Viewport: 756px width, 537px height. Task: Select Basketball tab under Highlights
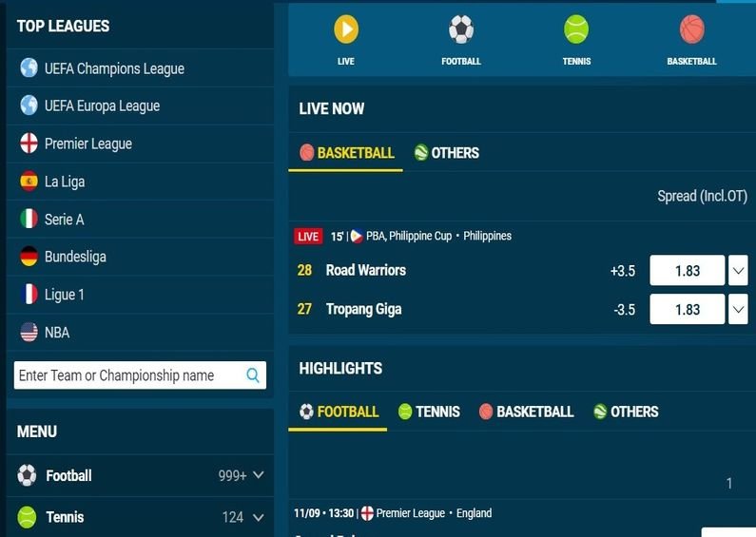(x=526, y=412)
